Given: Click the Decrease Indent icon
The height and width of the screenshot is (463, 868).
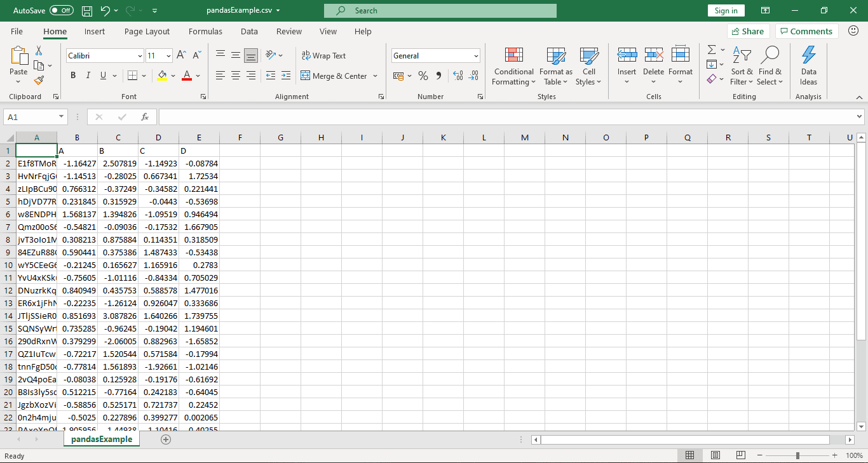Looking at the screenshot, I should coord(270,76).
